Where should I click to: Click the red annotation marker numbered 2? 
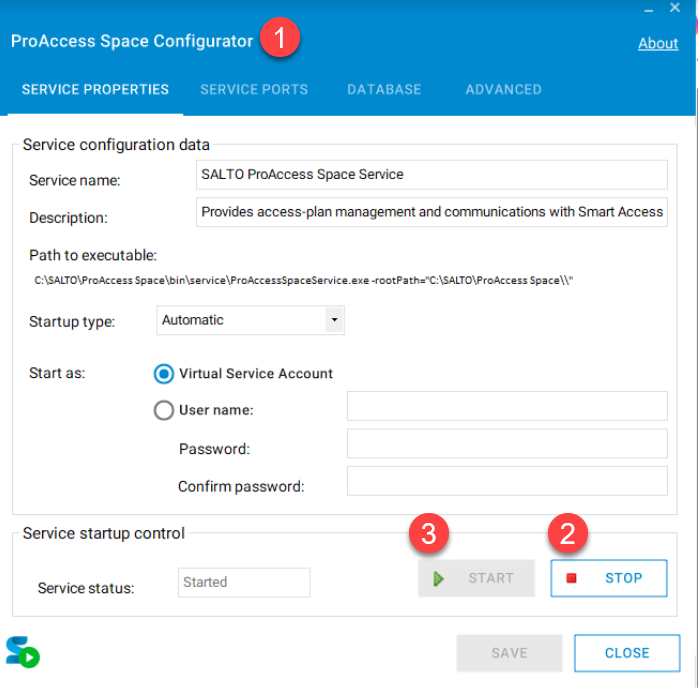pyautogui.click(x=567, y=534)
